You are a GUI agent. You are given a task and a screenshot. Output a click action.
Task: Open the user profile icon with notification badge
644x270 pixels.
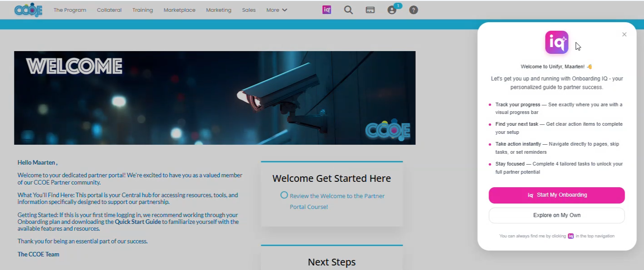[392, 10]
